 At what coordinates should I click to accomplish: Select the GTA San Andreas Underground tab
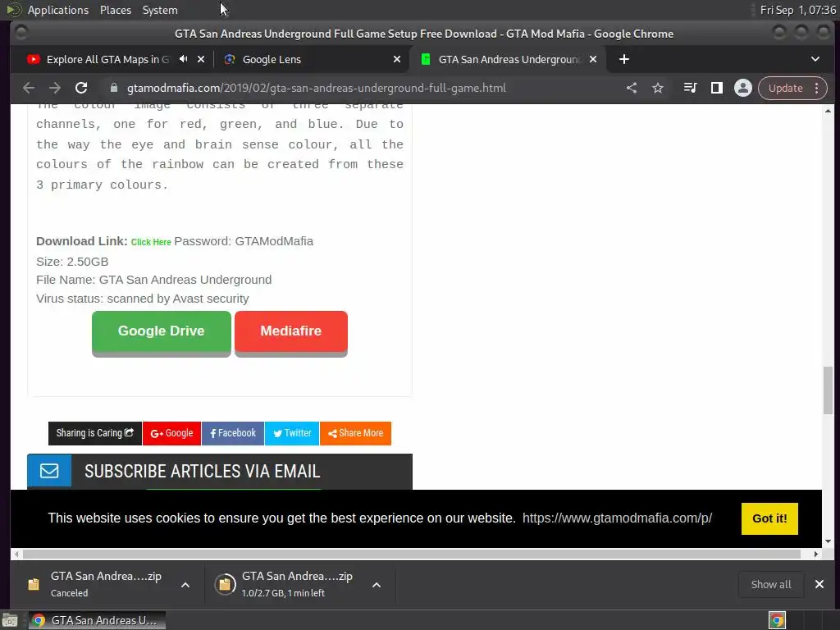[x=508, y=59]
